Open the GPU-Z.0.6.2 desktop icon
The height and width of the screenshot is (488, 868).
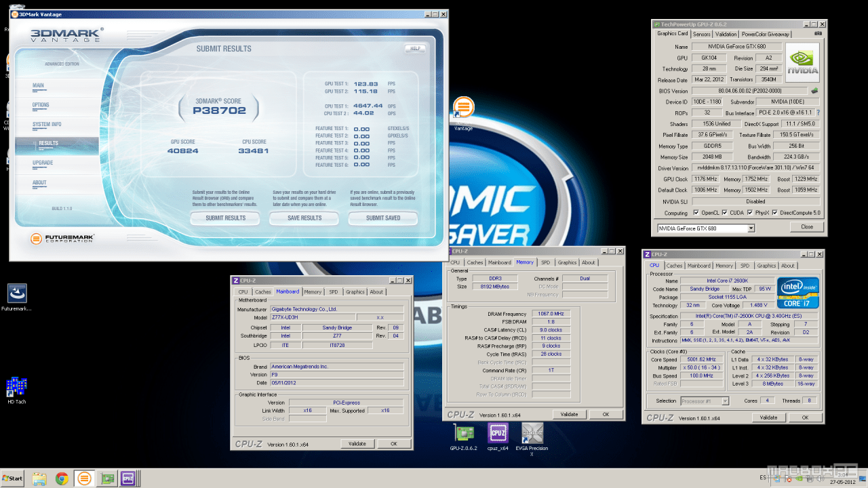click(x=464, y=437)
